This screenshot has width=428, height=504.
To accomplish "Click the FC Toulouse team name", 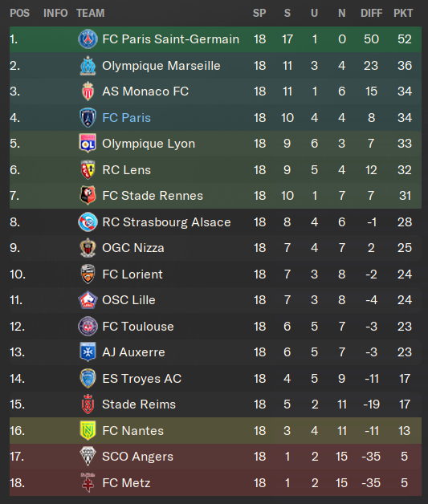I will [x=138, y=327].
